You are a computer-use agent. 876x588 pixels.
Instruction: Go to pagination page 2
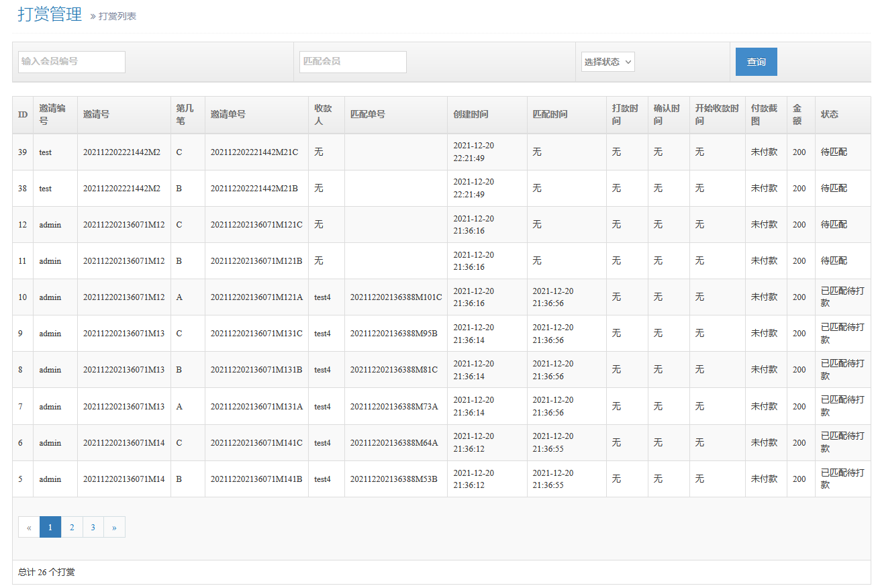pyautogui.click(x=72, y=528)
